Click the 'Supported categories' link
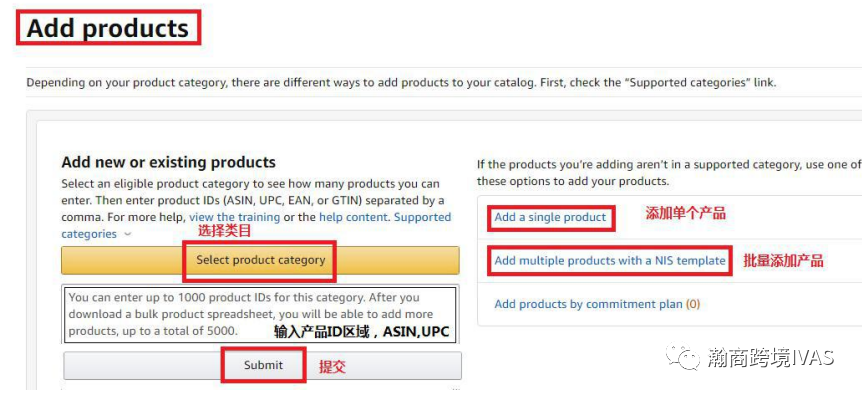Viewport: 862px width, 395px height. click(x=256, y=225)
